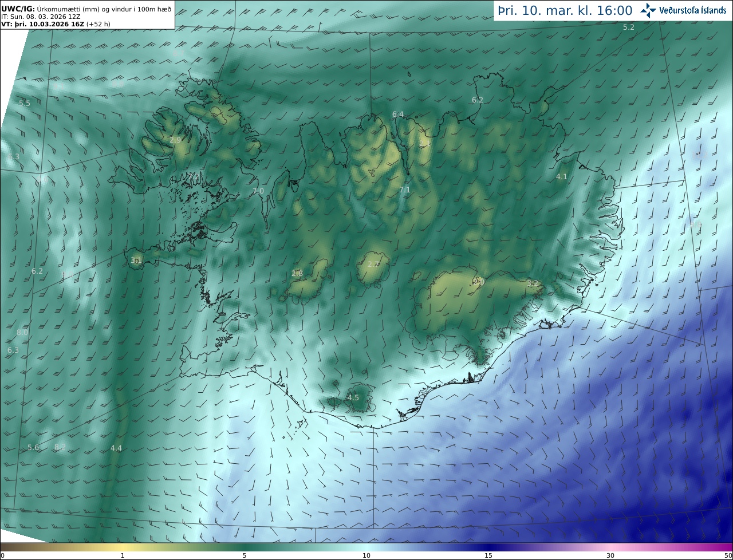Click the IT: Sun. 08. 03. 2026 12Z line
Screen dimensions: 733x560
41,17
